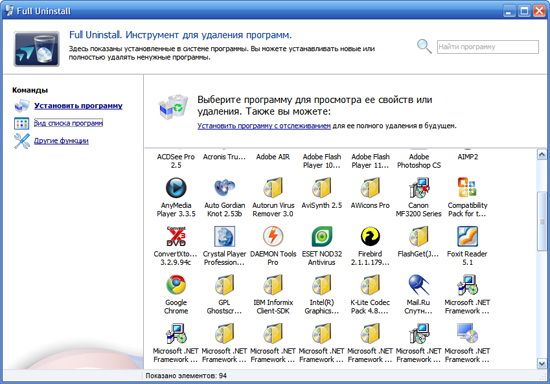Click the Показано элементов: 94 status text
The height and width of the screenshot is (384, 550).
(186, 376)
